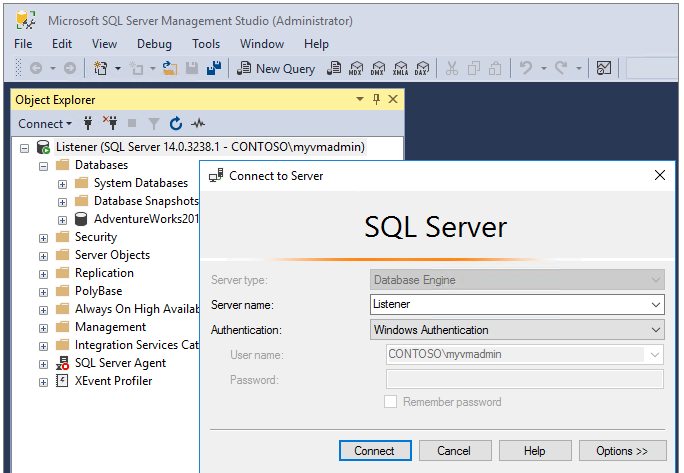Open the Tools menu
The height and width of the screenshot is (473, 684).
(x=206, y=44)
